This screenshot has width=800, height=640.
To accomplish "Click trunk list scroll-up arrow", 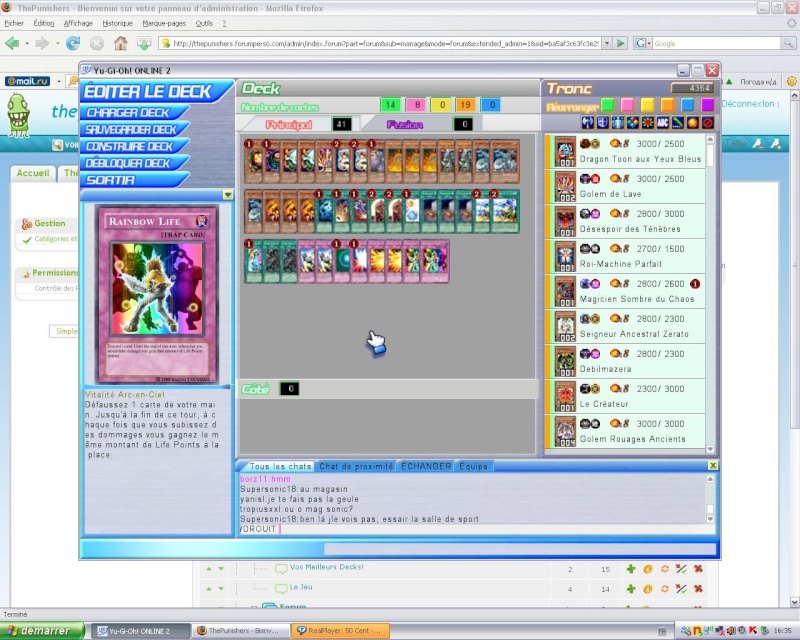I will click(710, 139).
